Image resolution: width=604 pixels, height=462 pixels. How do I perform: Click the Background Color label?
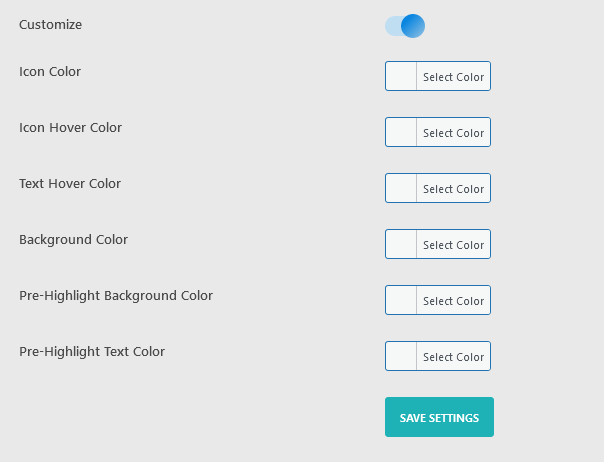73,240
